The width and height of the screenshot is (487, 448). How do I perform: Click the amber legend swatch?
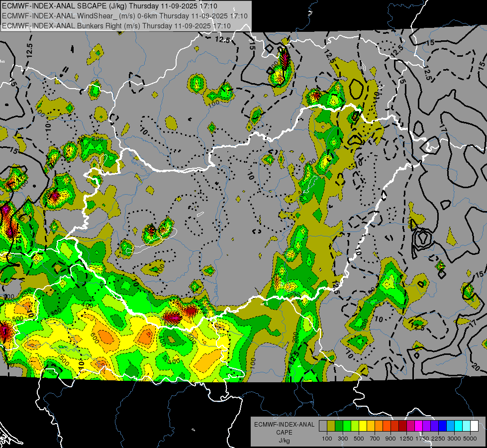[371, 426]
